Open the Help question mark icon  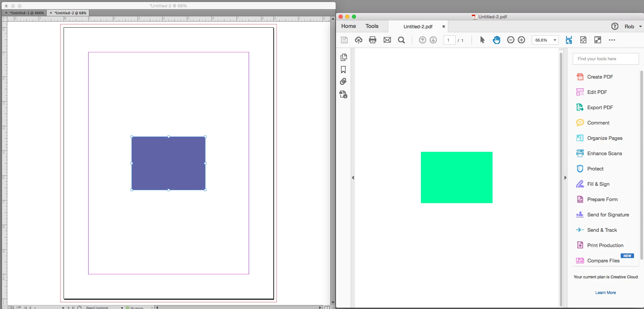615,26
